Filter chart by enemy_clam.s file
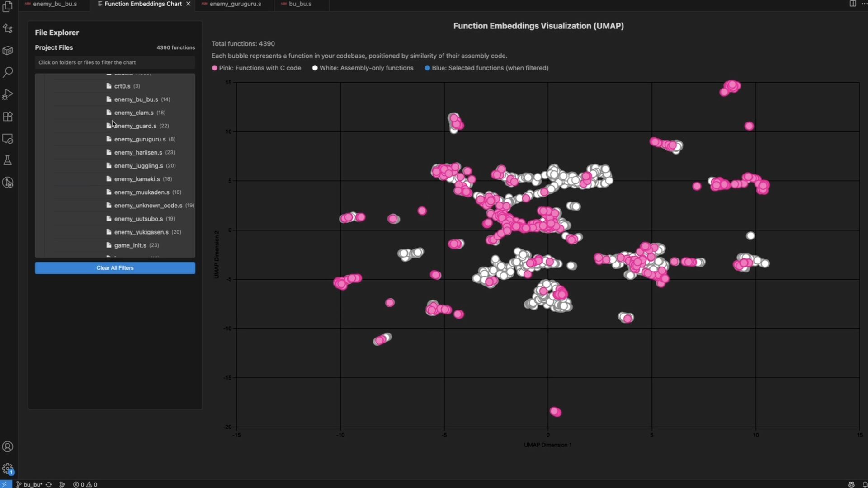This screenshot has width=868, height=488. (x=133, y=113)
